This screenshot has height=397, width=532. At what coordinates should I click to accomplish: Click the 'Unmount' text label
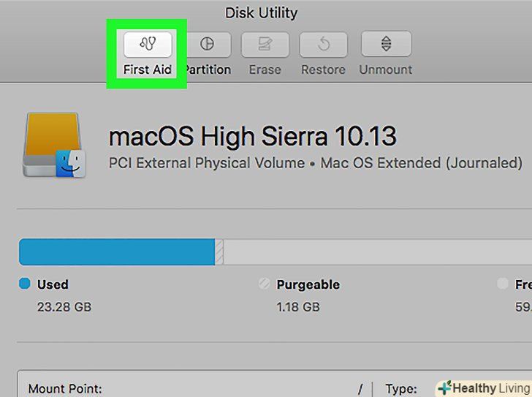click(385, 70)
